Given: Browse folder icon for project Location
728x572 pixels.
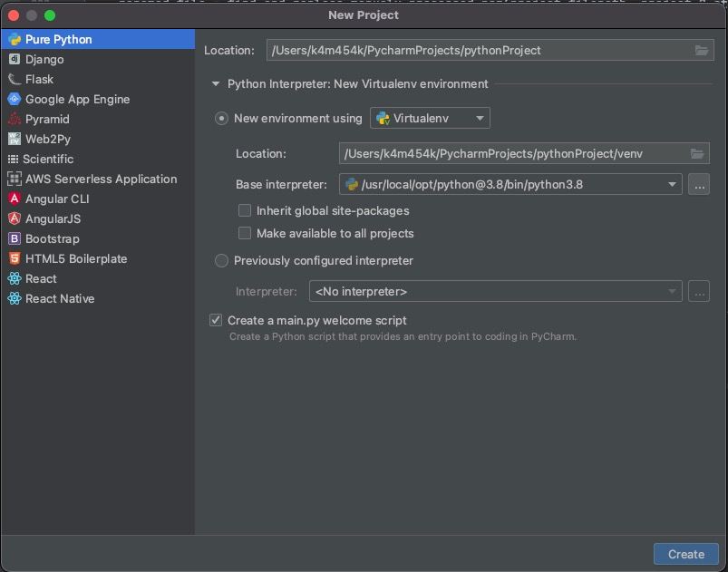Looking at the screenshot, I should click(702, 50).
